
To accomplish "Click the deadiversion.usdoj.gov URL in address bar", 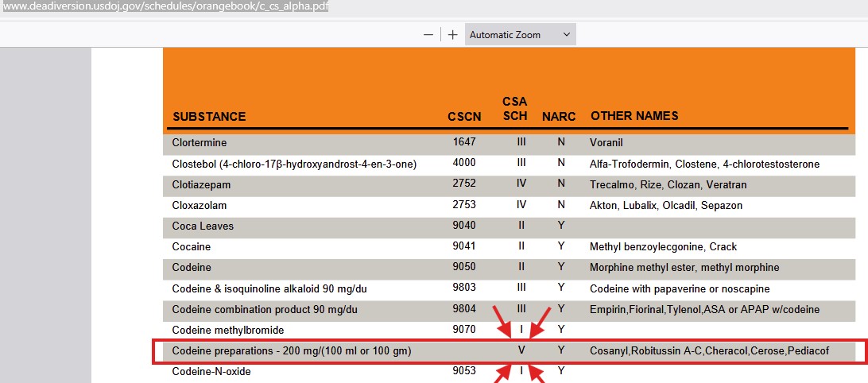I will coord(165,6).
